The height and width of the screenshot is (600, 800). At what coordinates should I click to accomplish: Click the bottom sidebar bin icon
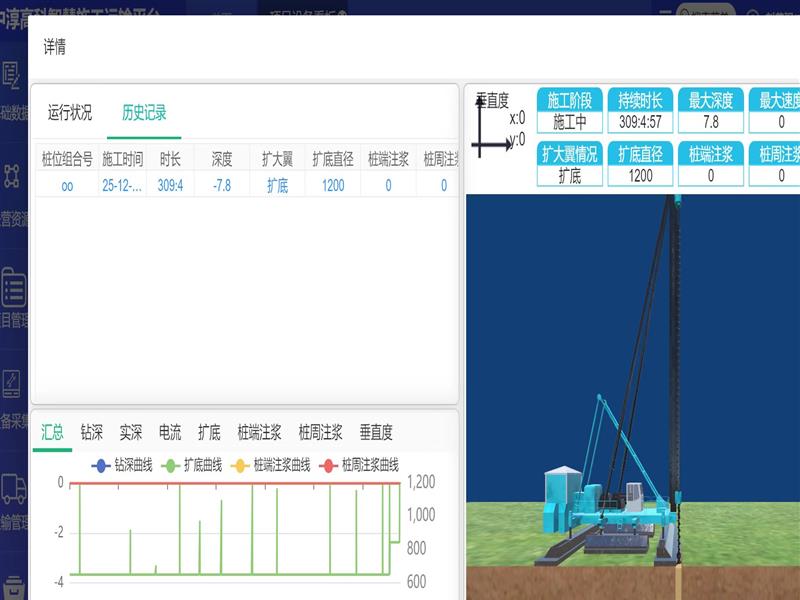pyautogui.click(x=12, y=586)
